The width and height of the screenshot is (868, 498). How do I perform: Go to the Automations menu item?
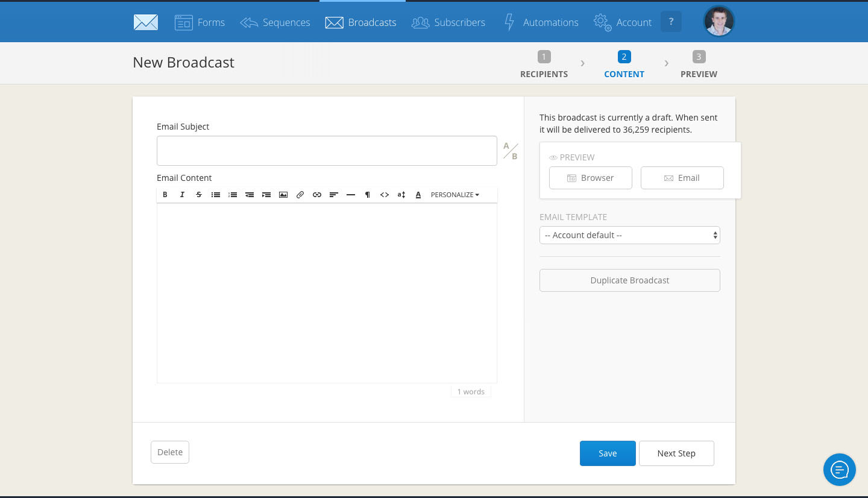[x=541, y=22]
